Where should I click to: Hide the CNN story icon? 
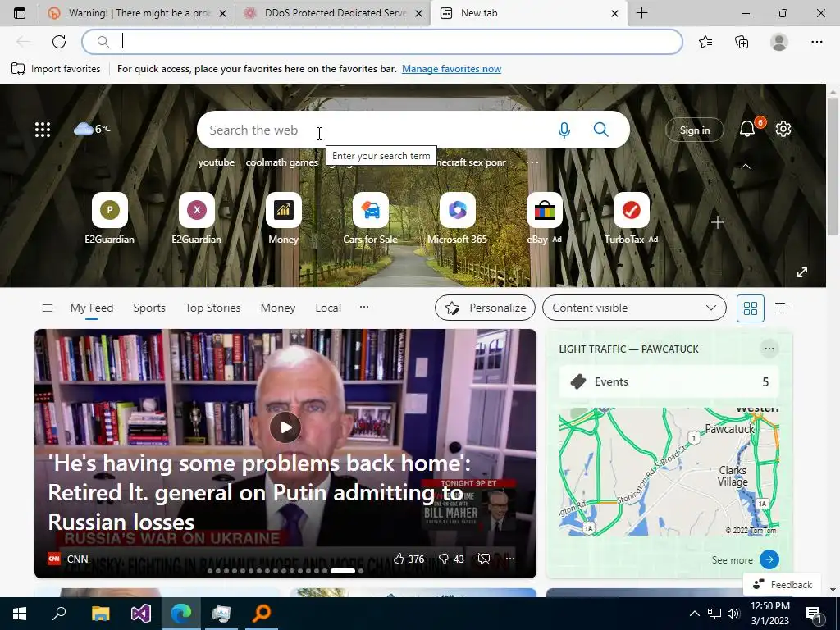(x=484, y=559)
